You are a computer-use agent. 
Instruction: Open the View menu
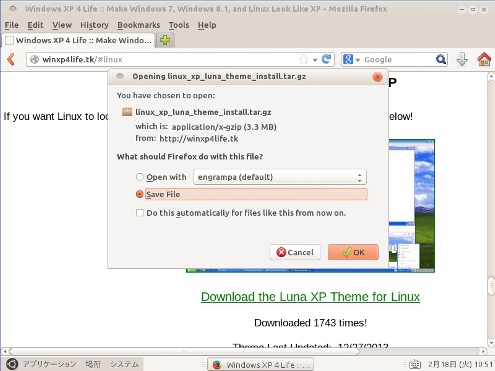tap(62, 25)
